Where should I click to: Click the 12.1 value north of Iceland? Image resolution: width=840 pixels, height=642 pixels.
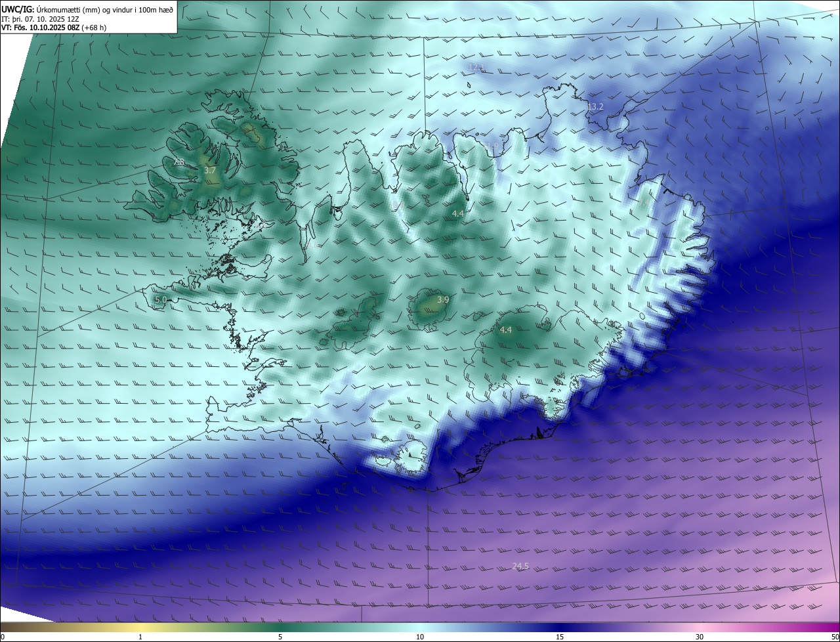(476, 67)
